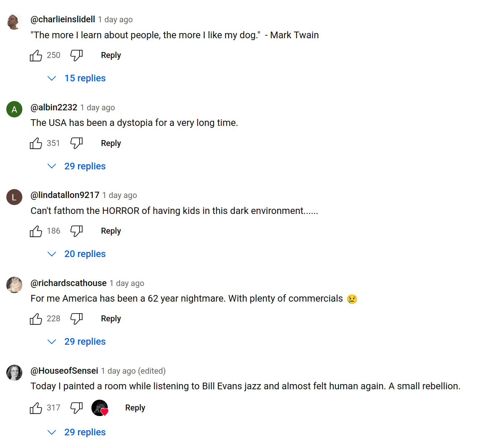The image size is (486, 448).
Task: Like @lindatallon9217's comment about kids
Action: pyautogui.click(x=36, y=231)
